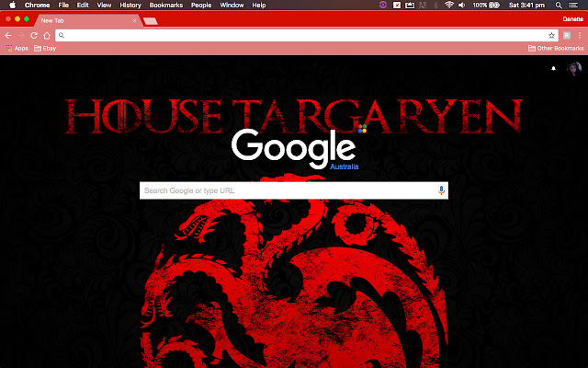Image resolution: width=588 pixels, height=368 pixels.
Task: Click the Australia label under Google
Action: click(345, 167)
